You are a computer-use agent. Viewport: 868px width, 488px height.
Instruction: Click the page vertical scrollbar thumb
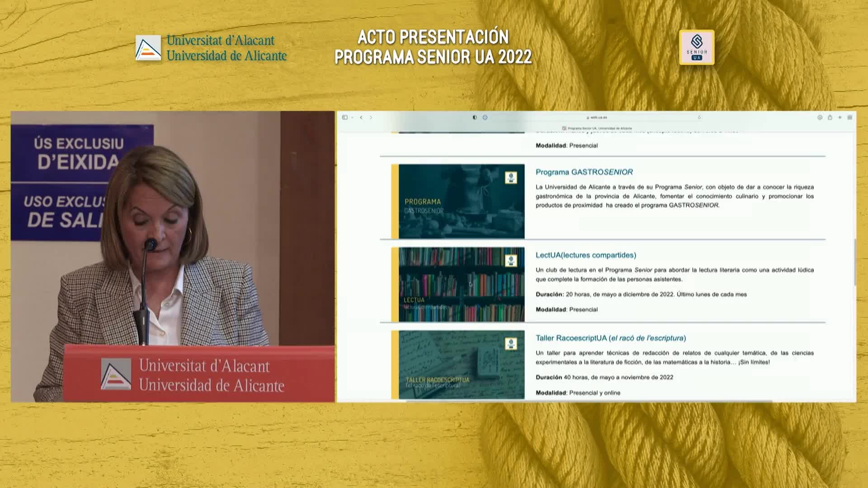coord(854,262)
